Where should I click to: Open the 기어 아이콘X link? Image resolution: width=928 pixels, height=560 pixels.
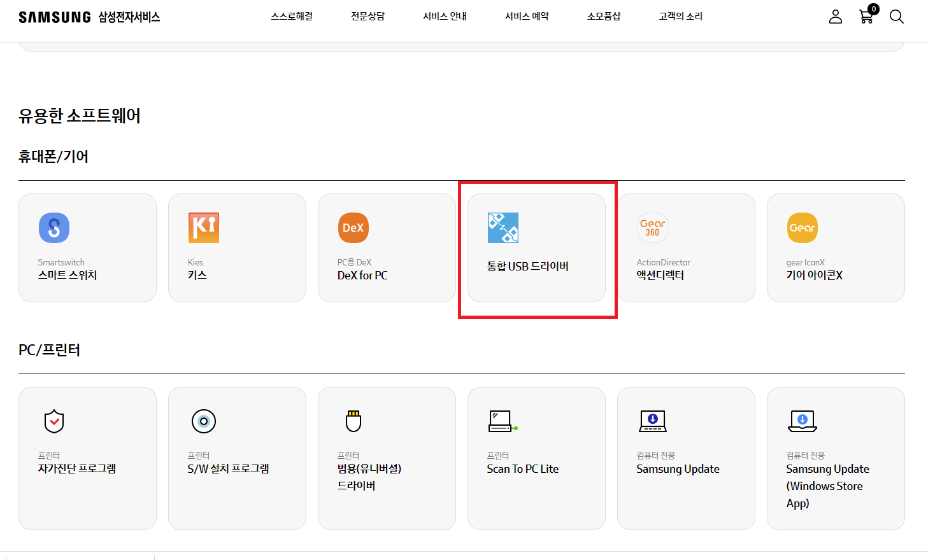coord(815,276)
